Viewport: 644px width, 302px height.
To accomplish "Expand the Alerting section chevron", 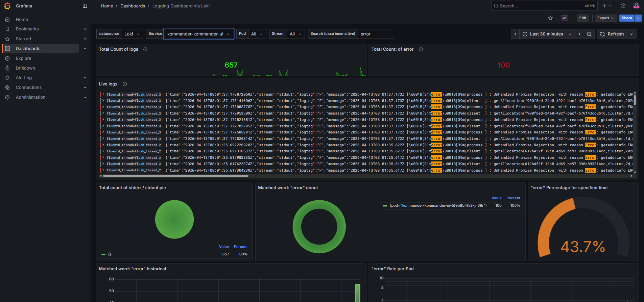I will [85, 78].
